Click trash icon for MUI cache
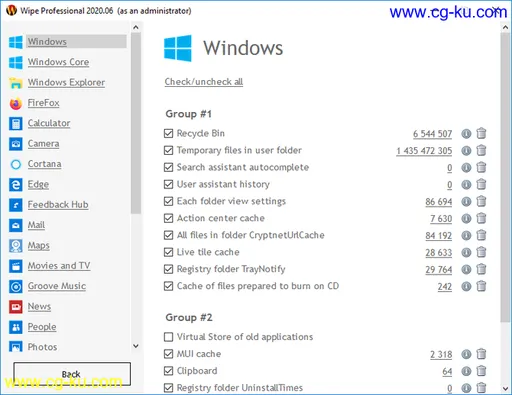The height and width of the screenshot is (395, 512). [481, 354]
